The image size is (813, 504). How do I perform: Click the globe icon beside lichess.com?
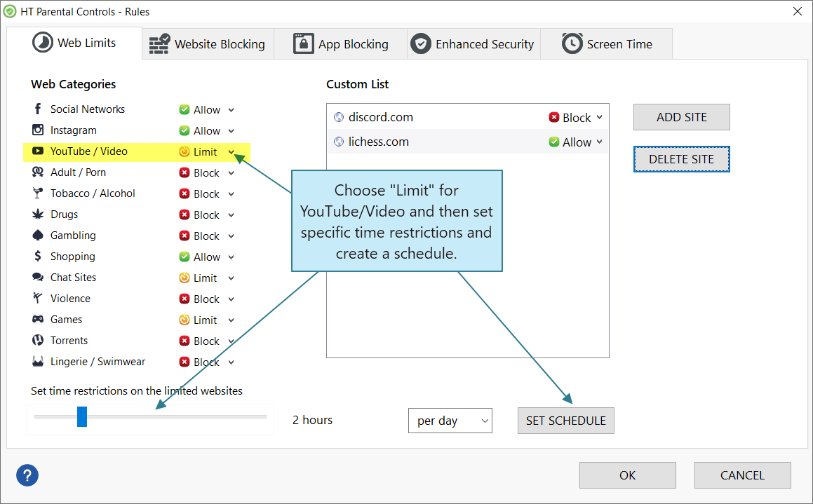point(339,142)
